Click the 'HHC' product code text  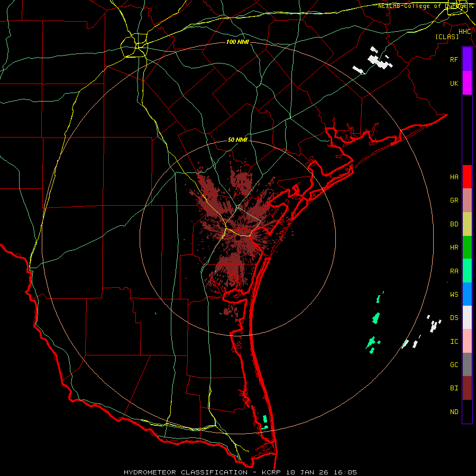465,32
